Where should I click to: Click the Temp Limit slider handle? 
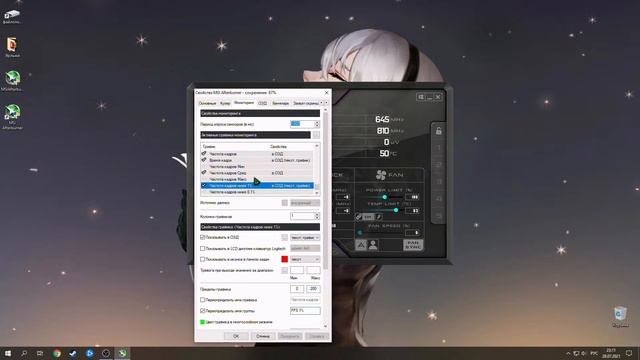point(396,210)
